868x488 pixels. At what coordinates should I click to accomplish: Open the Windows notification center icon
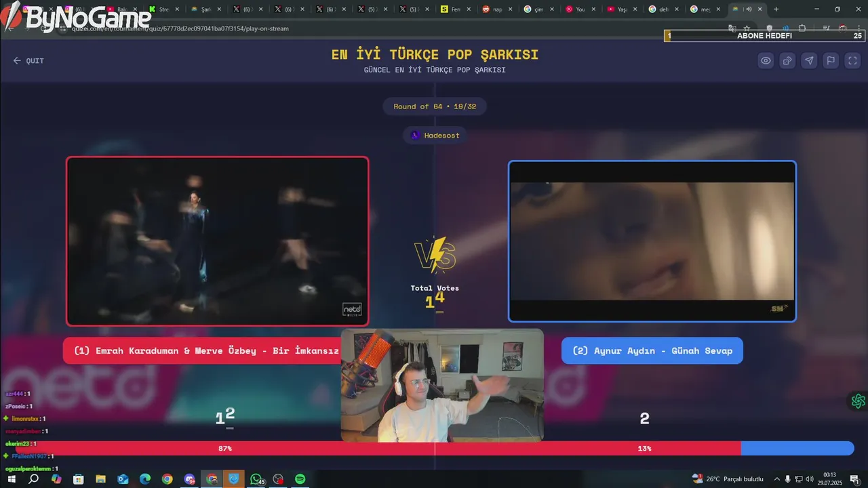pos(855,479)
